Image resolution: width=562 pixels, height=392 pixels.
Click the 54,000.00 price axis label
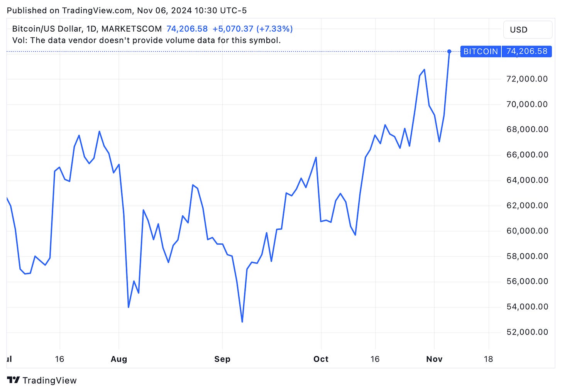[x=527, y=307]
